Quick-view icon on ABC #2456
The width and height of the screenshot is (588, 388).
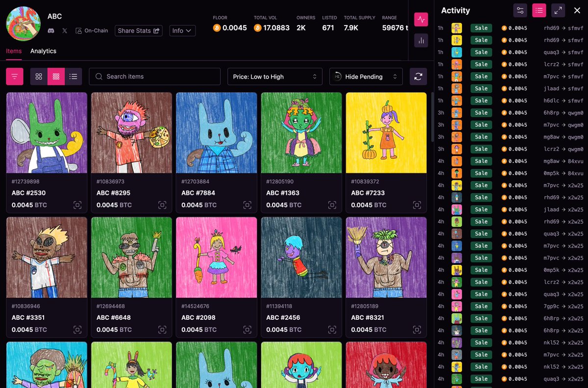332,330
